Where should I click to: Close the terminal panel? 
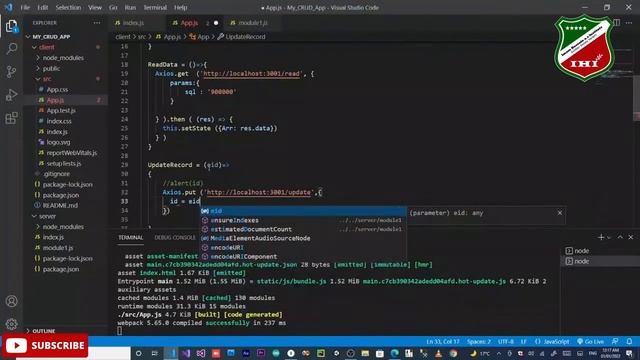coord(631,237)
